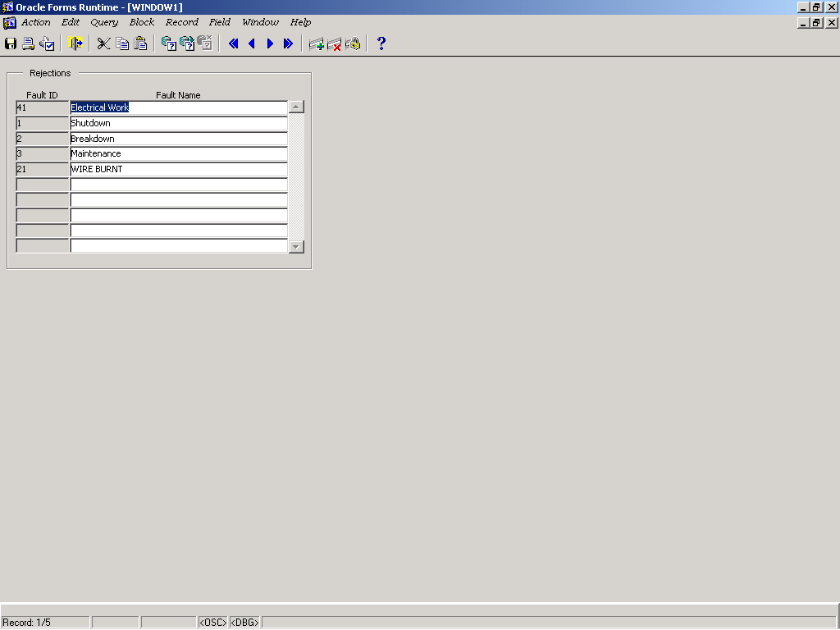Open the Query menu

coord(104,22)
